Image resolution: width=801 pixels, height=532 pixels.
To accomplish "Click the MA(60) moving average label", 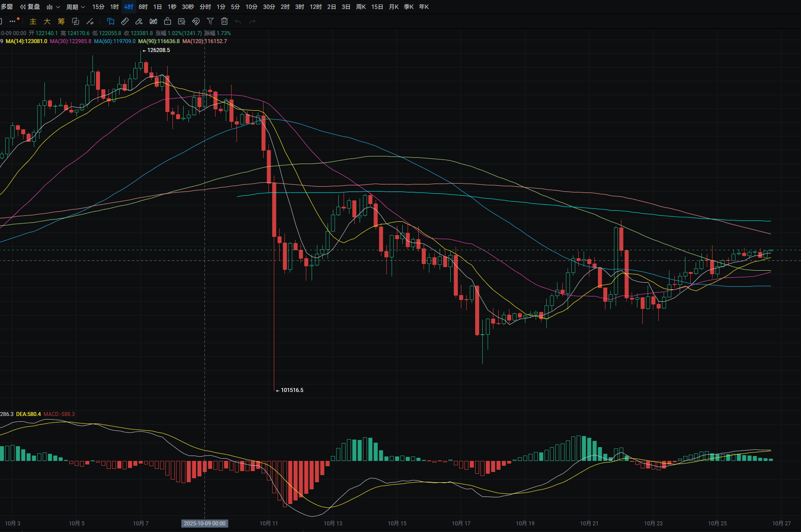I will [115, 41].
